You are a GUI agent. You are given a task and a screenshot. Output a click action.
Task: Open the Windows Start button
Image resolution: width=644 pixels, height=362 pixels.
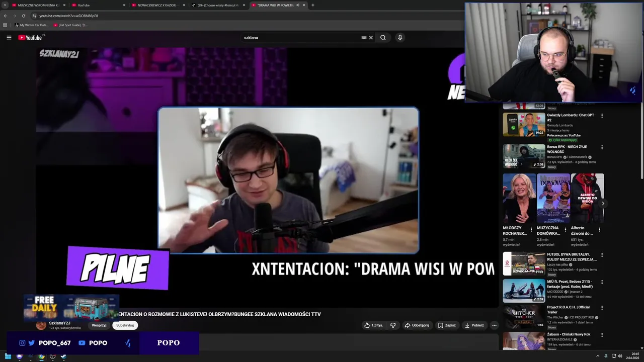(x=8, y=356)
